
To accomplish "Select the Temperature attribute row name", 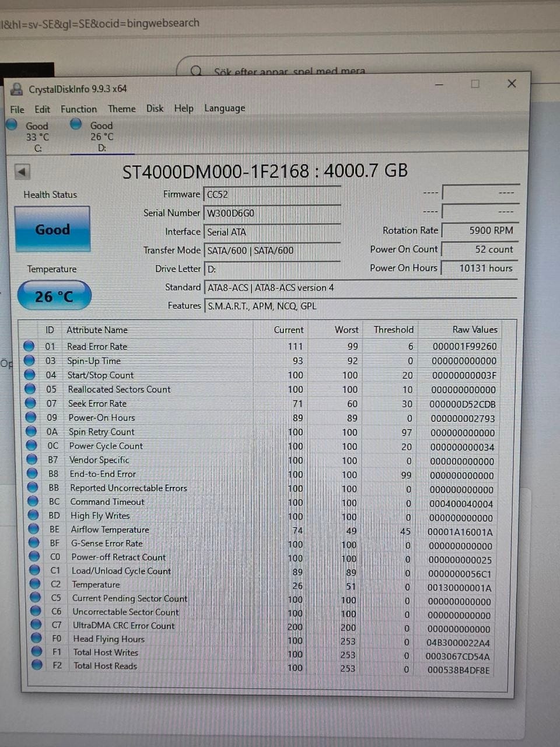I will pyautogui.click(x=96, y=584).
